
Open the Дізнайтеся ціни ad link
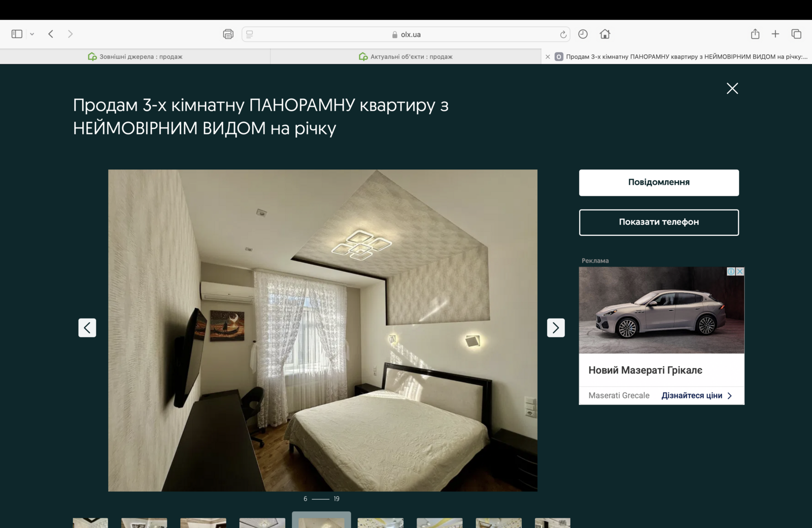point(696,396)
